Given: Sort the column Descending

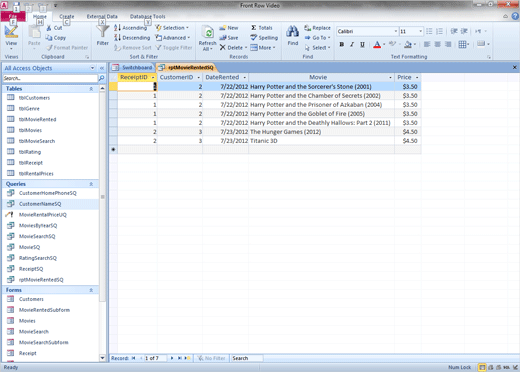Looking at the screenshot, I should coord(132,38).
